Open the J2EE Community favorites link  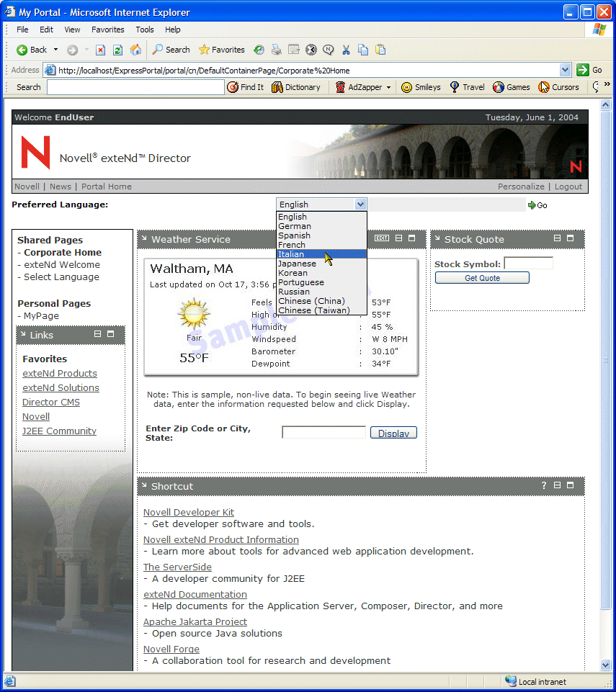59,431
